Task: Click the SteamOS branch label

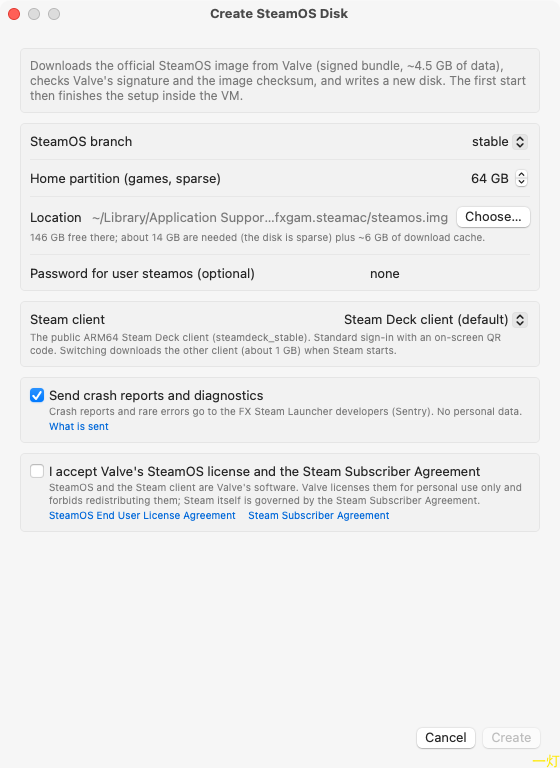Action: coord(81,142)
